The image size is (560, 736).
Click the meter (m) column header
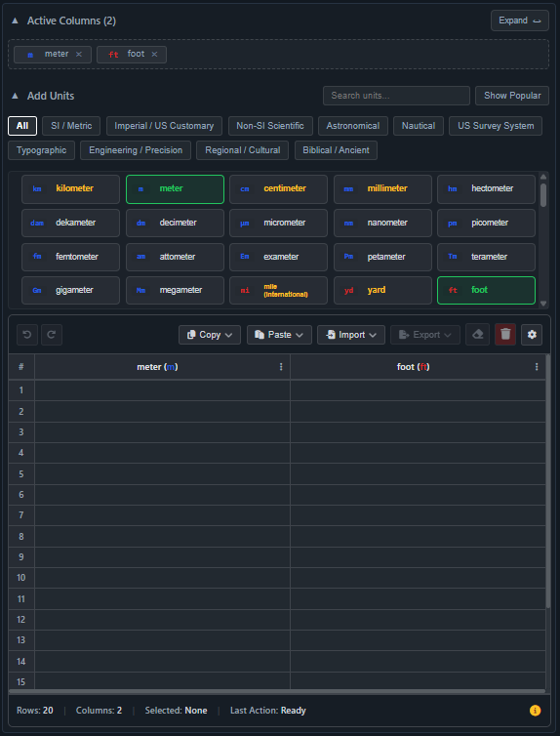point(162,367)
